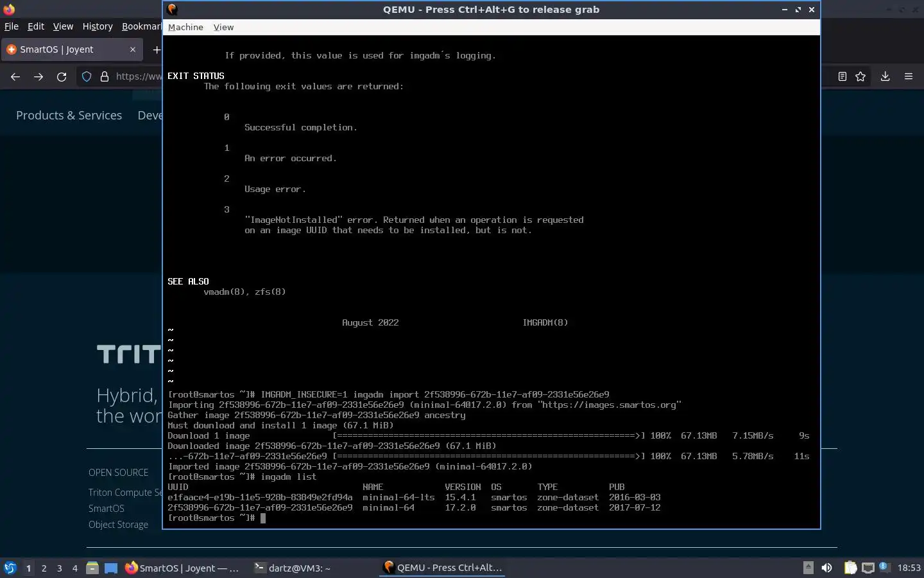The width and height of the screenshot is (924, 578).
Task: Switch to dartz@VM3 terminal taskbar entry
Action: click(293, 568)
